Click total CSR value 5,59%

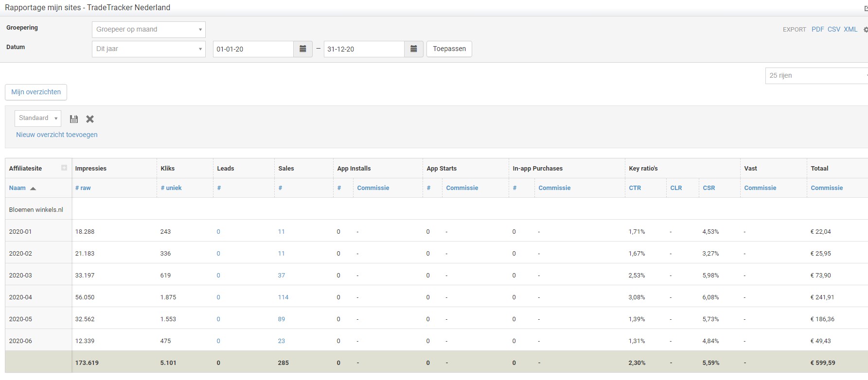(711, 363)
